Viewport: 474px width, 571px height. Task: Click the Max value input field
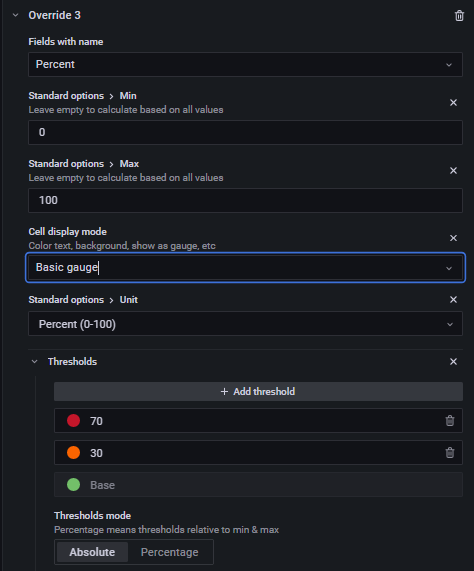245,200
